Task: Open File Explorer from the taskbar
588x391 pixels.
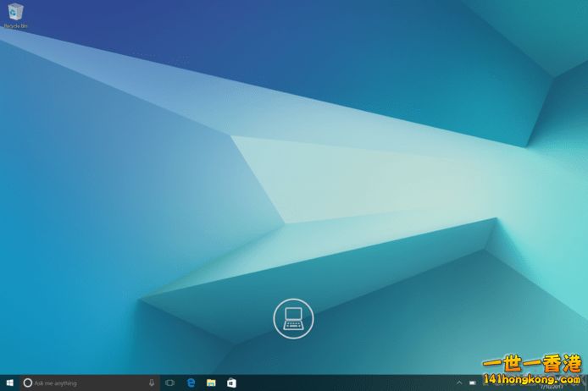Action: 211,383
